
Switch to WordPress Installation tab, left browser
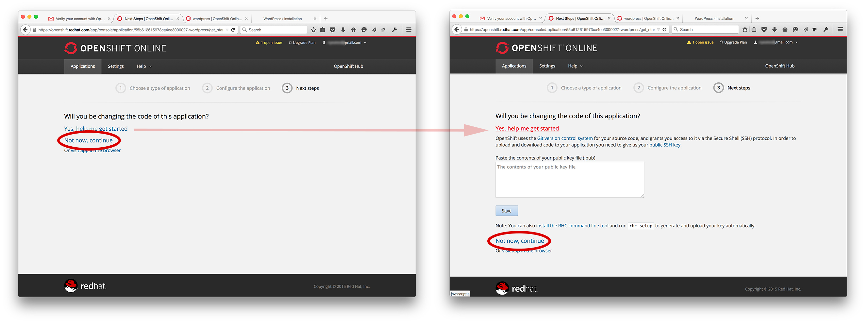[282, 19]
